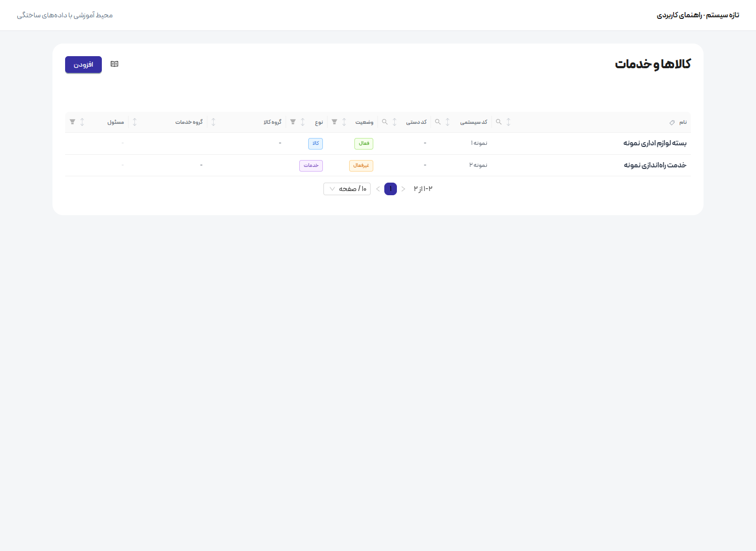Image resolution: width=756 pixels, height=551 pixels.
Task: Open search for کد دستی column
Action: click(385, 122)
